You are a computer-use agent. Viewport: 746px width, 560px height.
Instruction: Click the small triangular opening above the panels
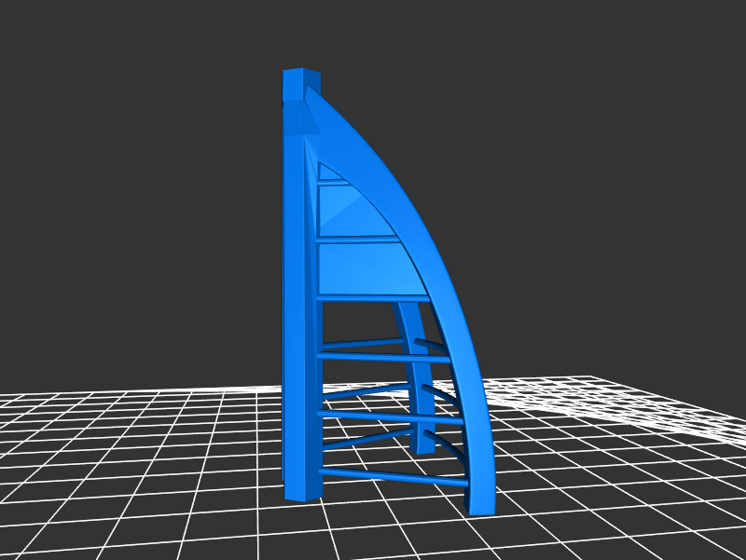tap(327, 172)
